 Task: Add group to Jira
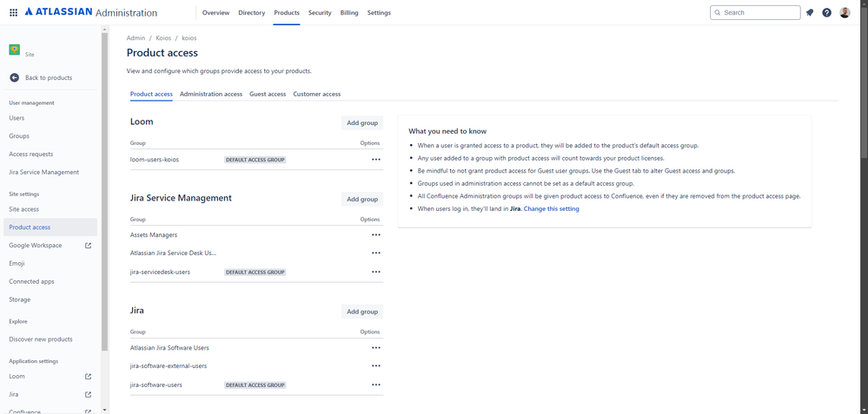[362, 312]
